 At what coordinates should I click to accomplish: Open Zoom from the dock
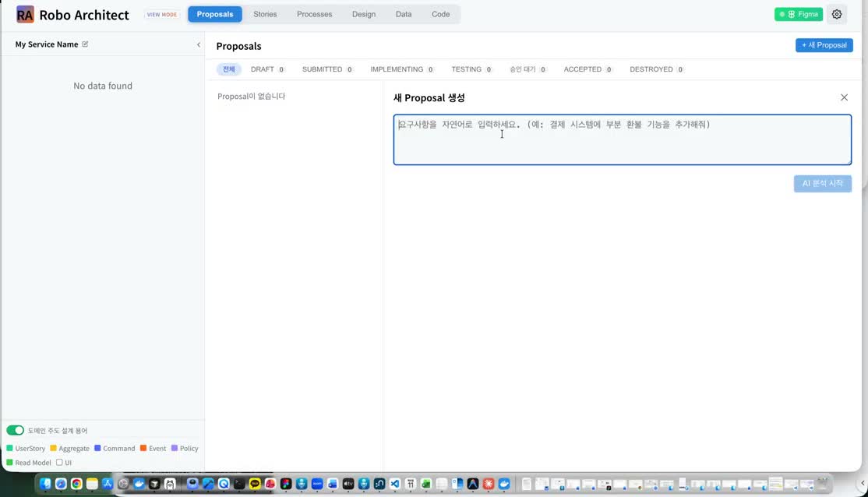[x=317, y=484]
